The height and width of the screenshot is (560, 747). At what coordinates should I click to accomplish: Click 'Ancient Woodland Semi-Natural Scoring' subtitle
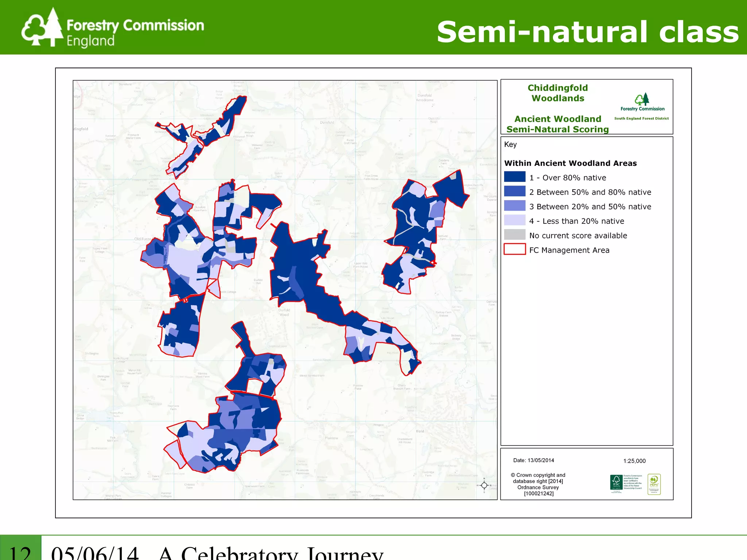(558, 124)
